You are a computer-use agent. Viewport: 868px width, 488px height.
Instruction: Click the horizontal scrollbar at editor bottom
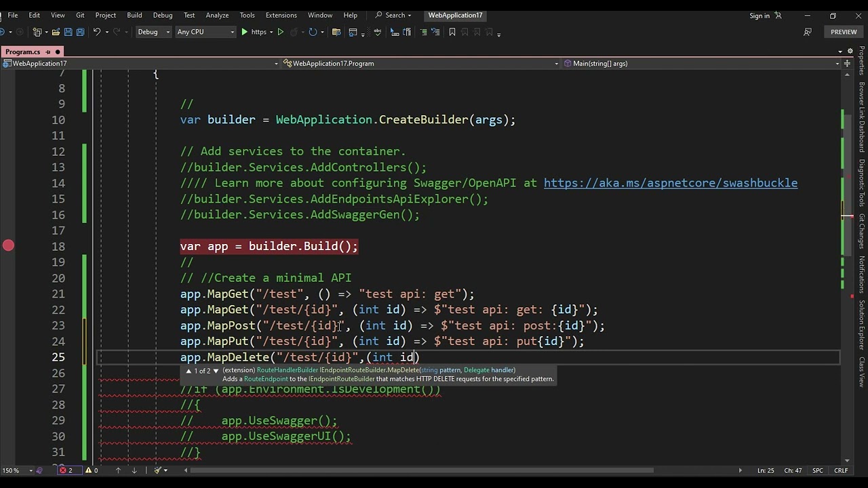coord(421,470)
